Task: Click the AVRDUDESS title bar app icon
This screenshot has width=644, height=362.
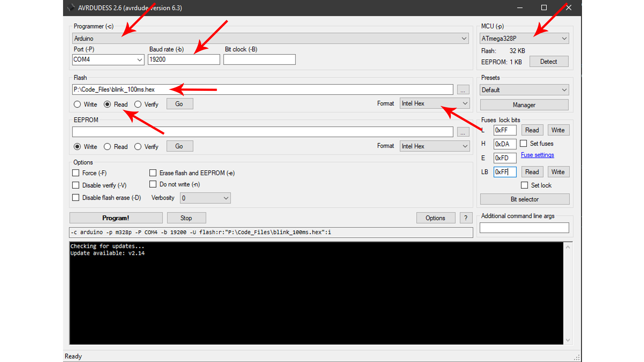Action: click(71, 8)
